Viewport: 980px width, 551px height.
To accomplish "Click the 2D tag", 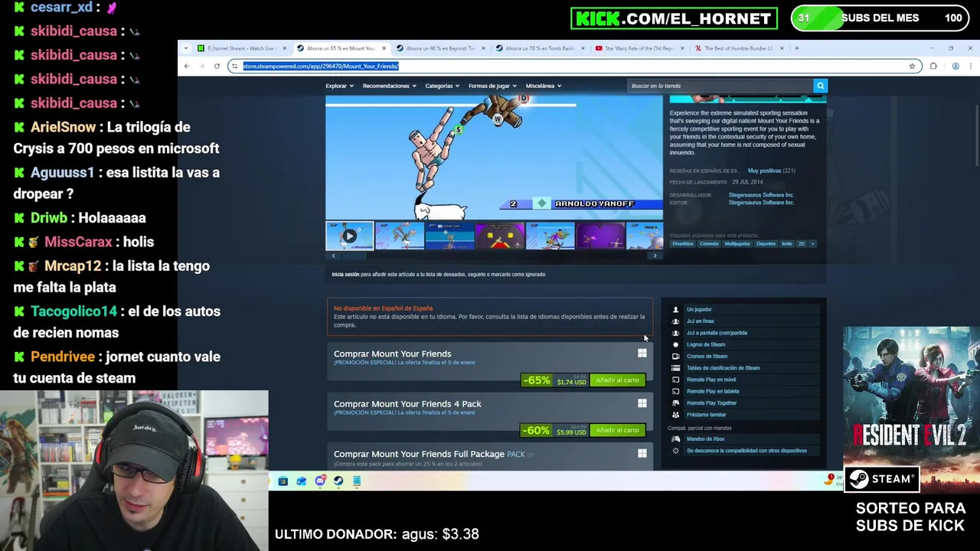I will coord(802,243).
